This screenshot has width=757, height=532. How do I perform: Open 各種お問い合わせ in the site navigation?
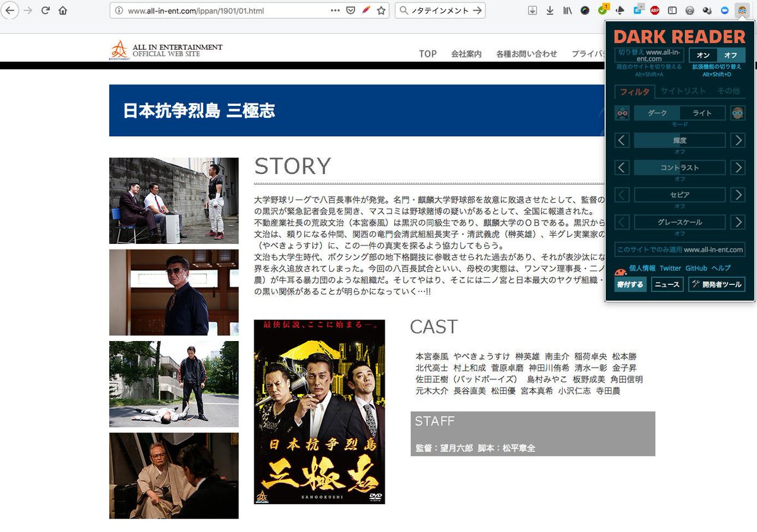[x=527, y=54]
